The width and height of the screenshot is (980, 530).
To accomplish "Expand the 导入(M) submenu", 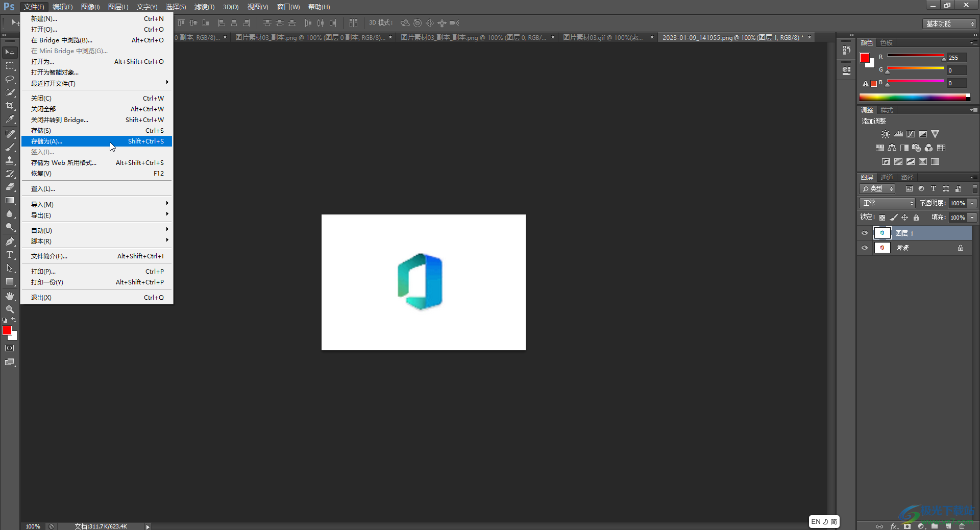I will 97,204.
